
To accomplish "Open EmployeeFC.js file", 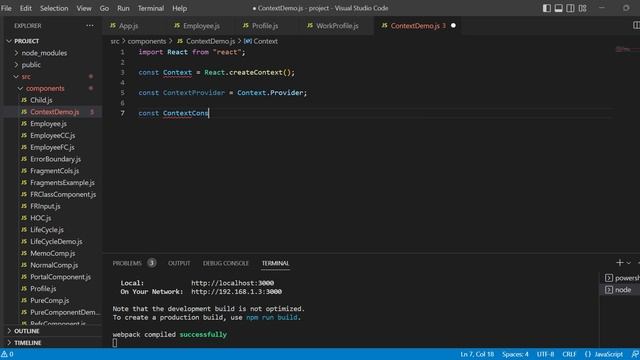I will (x=52, y=147).
